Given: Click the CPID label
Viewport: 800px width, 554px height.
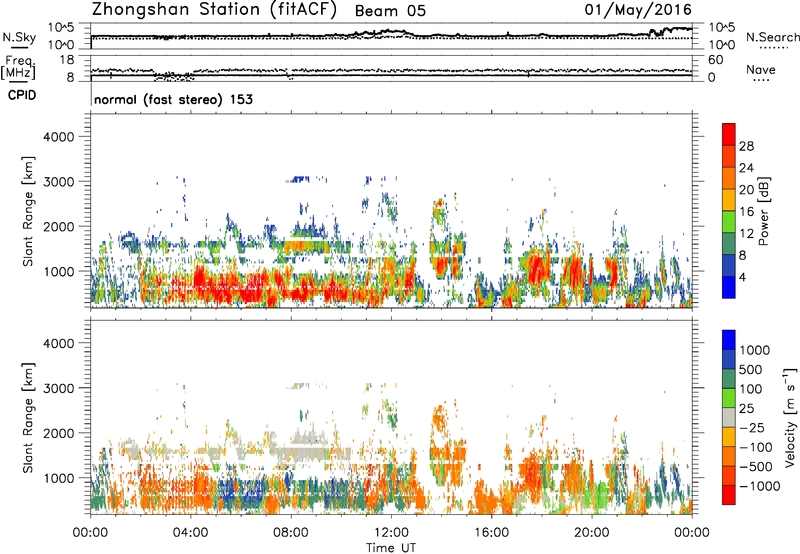Looking at the screenshot, I should tap(22, 95).
